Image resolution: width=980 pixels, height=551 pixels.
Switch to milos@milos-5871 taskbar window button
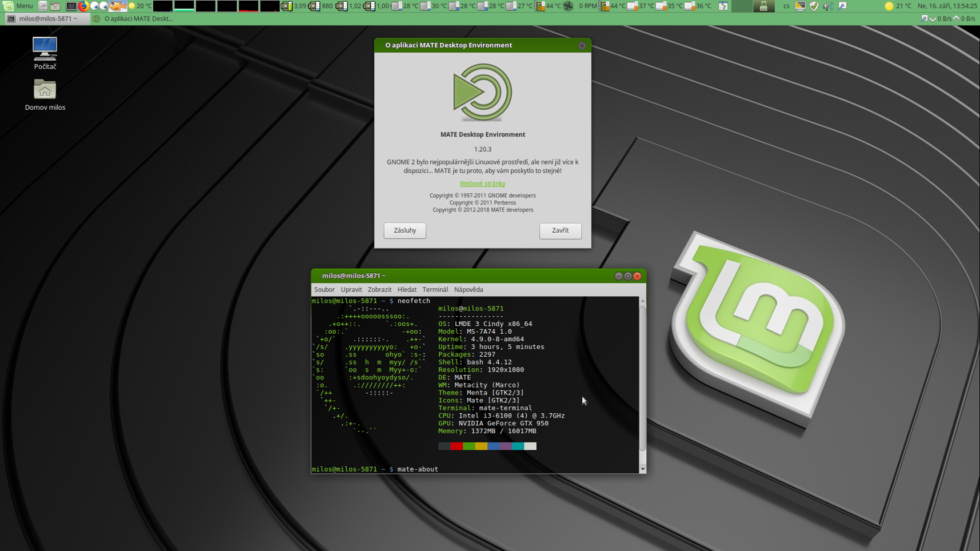pos(47,18)
